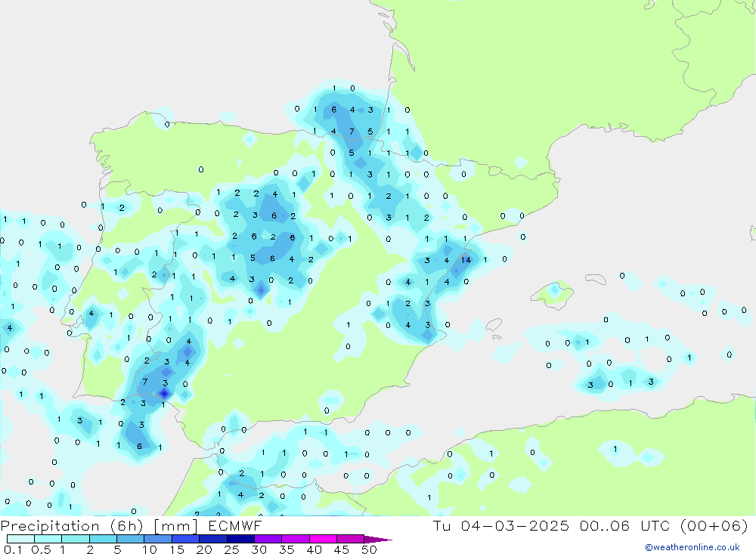Select the '[mm]' unit label
This screenshot has height=554, width=756.
(x=176, y=526)
